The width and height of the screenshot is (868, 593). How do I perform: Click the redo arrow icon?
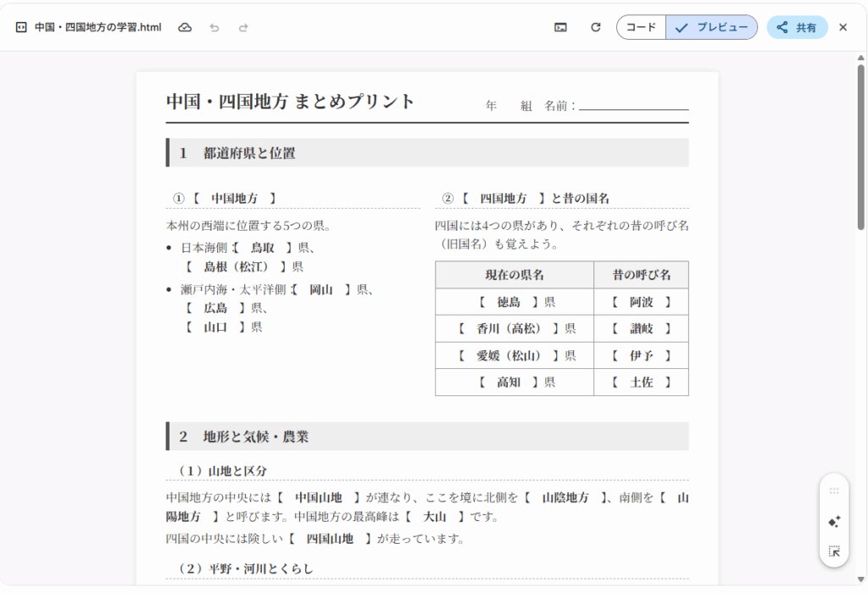pos(243,27)
